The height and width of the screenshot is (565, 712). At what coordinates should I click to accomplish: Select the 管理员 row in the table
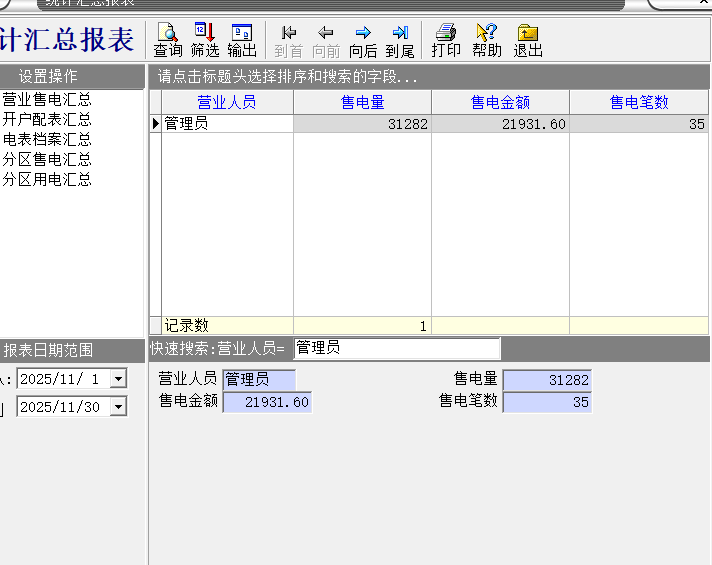[227, 124]
